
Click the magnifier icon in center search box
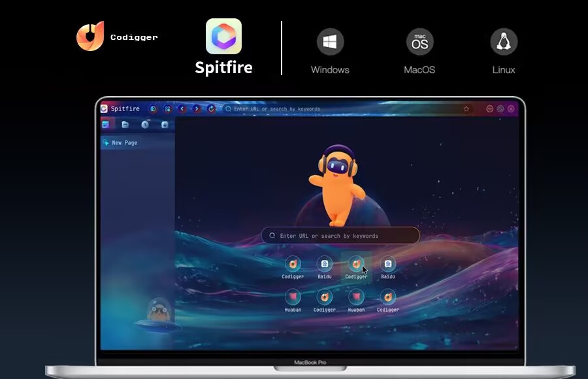(272, 236)
